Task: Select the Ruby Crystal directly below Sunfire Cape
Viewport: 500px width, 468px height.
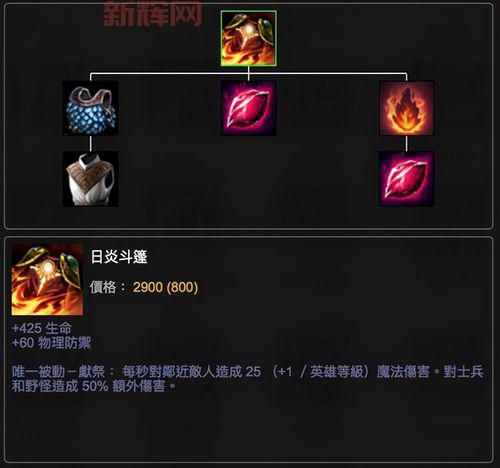Action: pyautogui.click(x=248, y=108)
